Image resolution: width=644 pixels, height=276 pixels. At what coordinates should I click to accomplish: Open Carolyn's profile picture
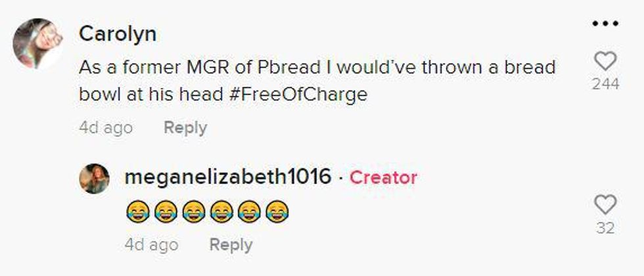point(37,43)
